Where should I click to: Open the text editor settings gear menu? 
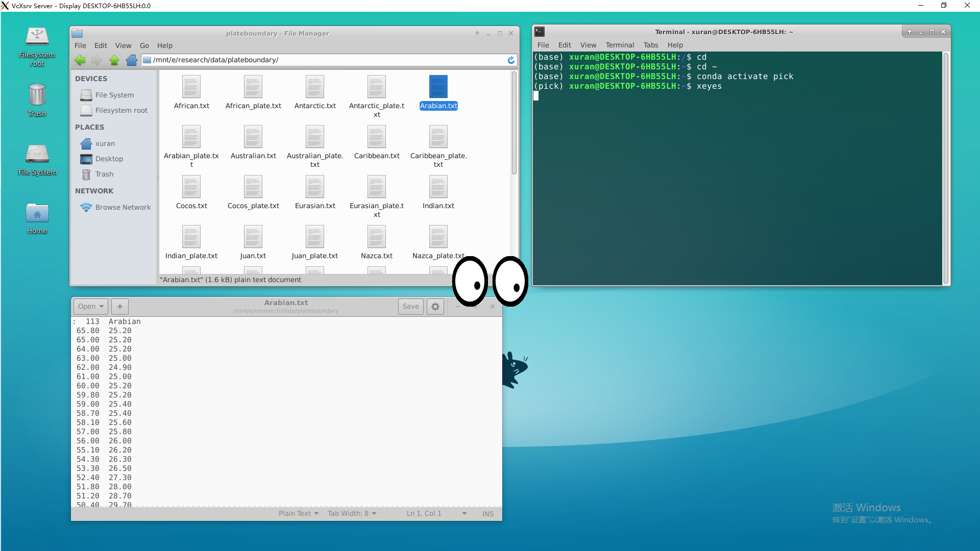point(435,307)
